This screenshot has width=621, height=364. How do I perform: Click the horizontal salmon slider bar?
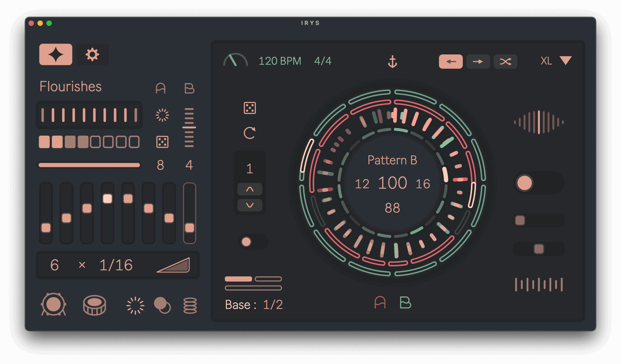[89, 165]
